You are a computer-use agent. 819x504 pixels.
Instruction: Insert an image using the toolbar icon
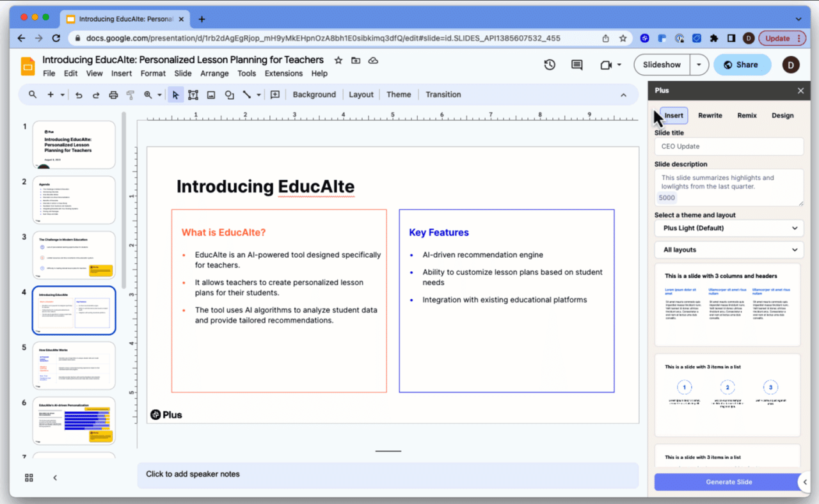(211, 94)
